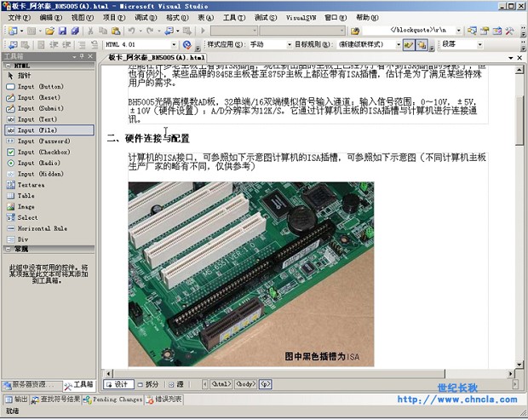Image resolution: width=528 pixels, height=420 pixels.
Task: Open the 错误列表 (Error List) tab
Action: coord(164,400)
